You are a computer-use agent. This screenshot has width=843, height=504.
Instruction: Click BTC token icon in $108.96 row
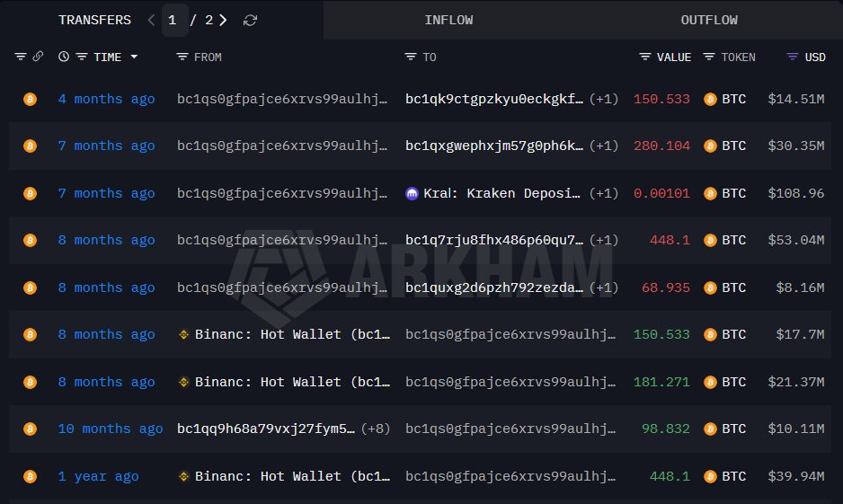710,193
